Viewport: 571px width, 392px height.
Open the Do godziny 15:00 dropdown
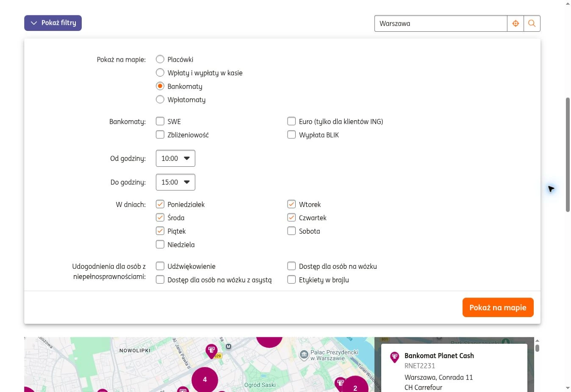[x=175, y=182]
